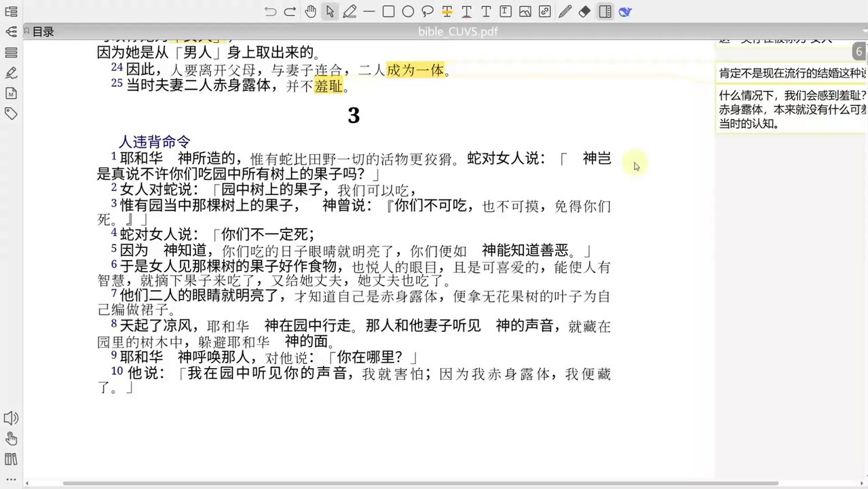Choose the insert link tool
Screen dimensions: 868x489
[x=544, y=12]
